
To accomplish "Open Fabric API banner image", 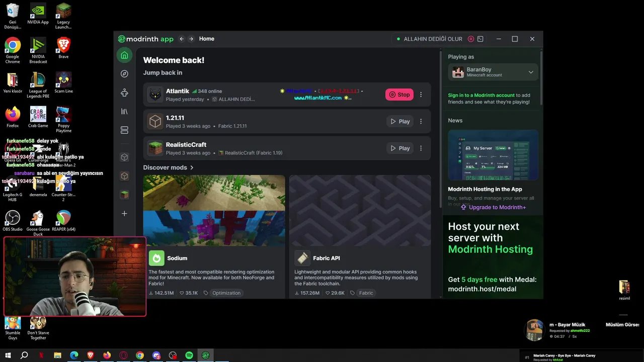I will pos(360,210).
